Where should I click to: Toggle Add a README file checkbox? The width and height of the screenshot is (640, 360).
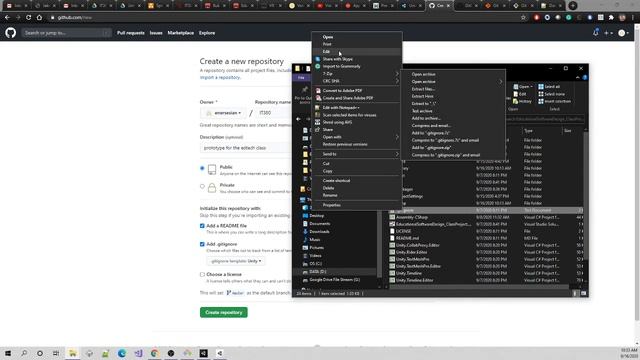(202, 226)
